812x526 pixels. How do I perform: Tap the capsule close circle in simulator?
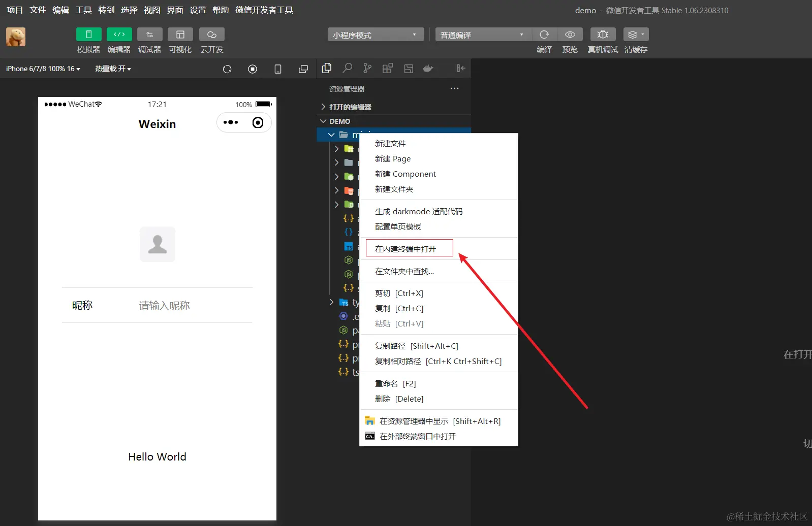point(258,122)
